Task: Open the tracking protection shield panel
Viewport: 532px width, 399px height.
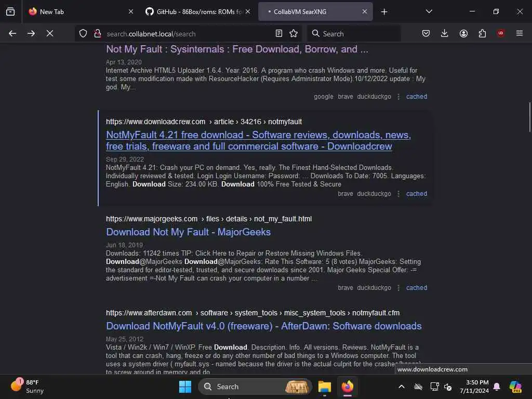Action: tap(83, 34)
